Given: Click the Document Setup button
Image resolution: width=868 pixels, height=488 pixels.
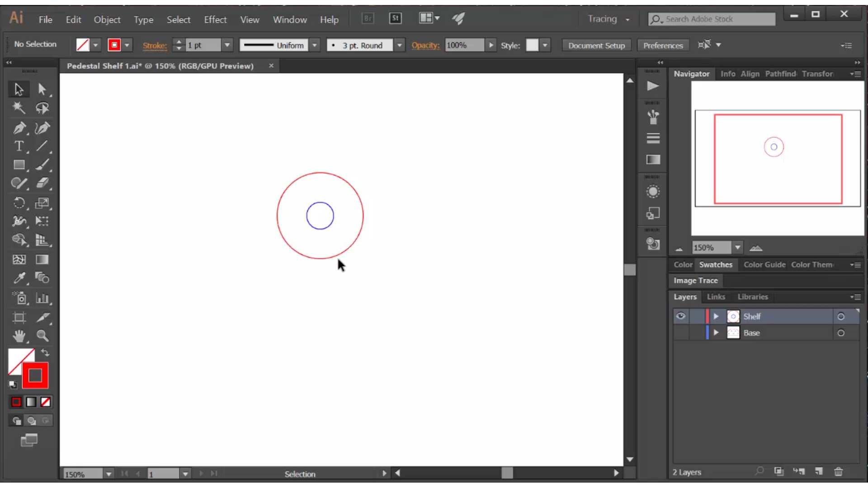Looking at the screenshot, I should point(596,45).
